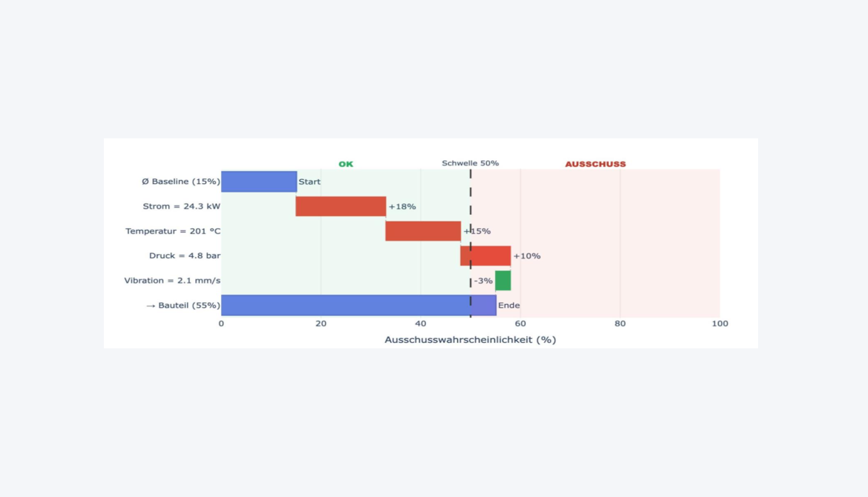Click the blue Bauteil end bar

359,305
